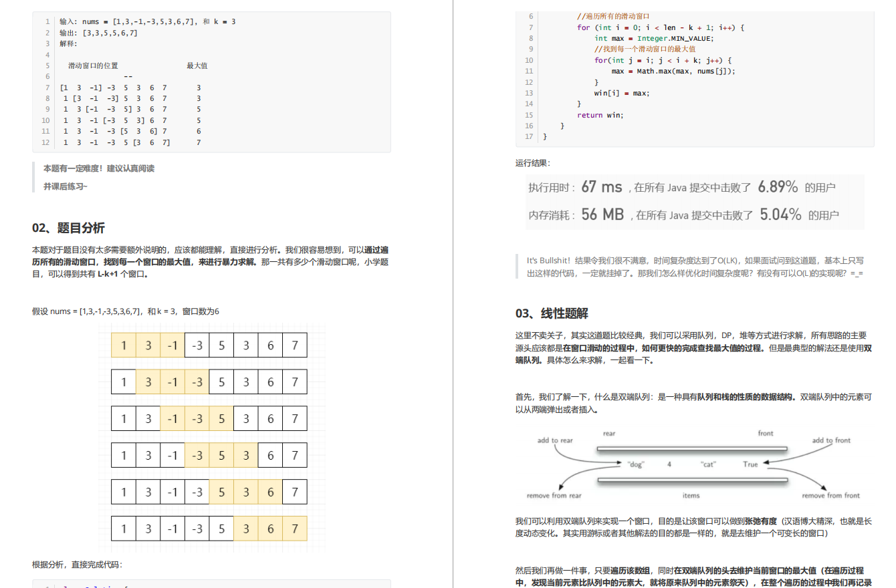
Task: Click the code line 'return win;'
Action: (x=600, y=115)
